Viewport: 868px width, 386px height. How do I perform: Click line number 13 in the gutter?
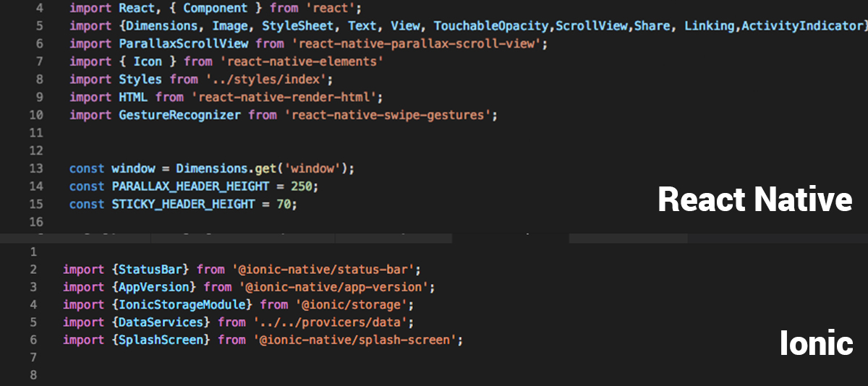tap(36, 168)
